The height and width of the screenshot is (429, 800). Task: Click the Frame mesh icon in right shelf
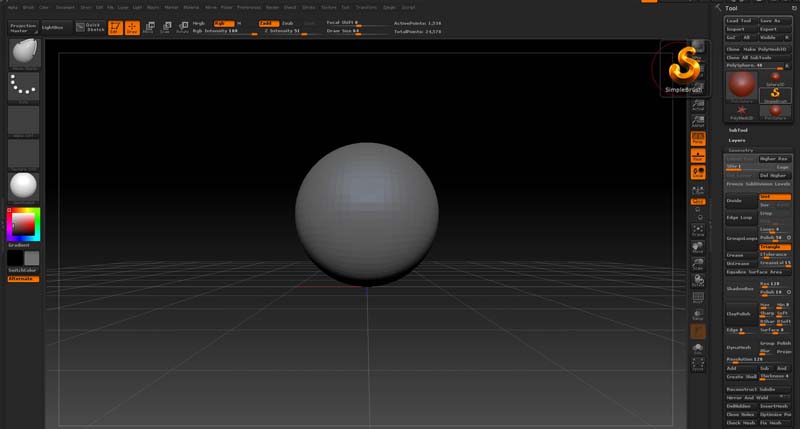coord(698,230)
